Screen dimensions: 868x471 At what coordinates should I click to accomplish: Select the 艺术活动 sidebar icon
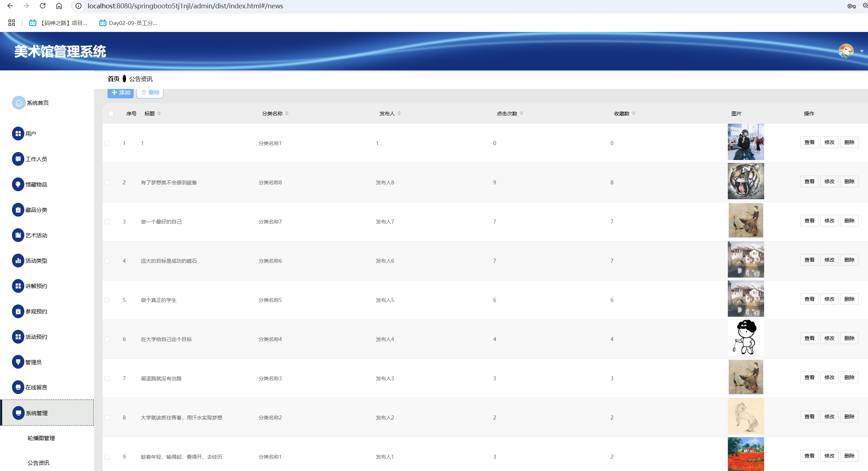click(x=18, y=235)
